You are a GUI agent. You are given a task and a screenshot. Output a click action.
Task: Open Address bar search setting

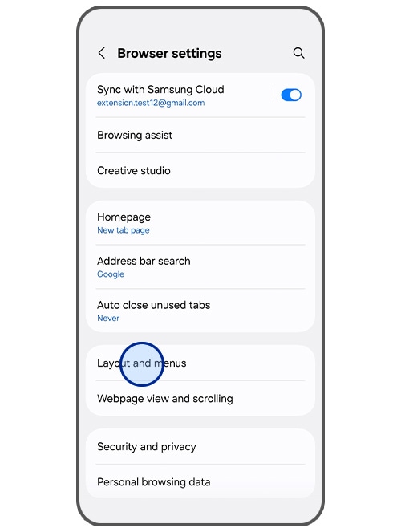(x=200, y=266)
